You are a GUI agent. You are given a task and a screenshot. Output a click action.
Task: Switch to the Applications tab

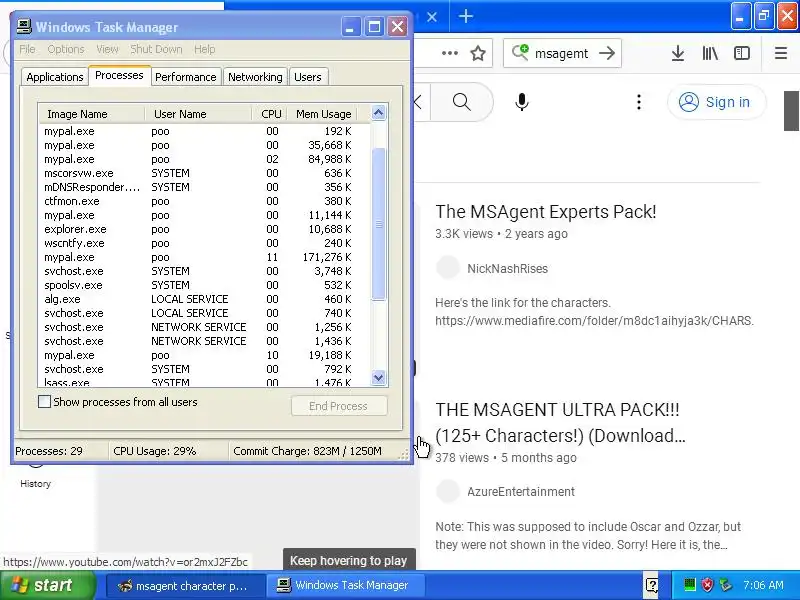pos(55,77)
